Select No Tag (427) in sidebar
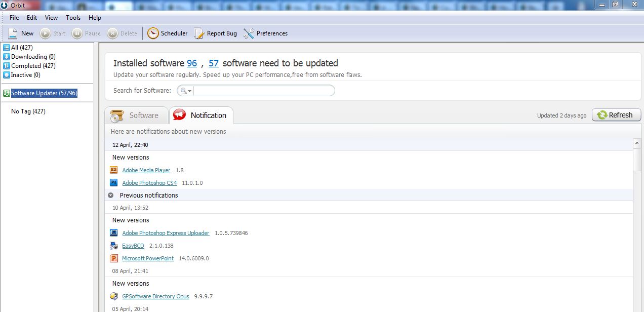Screen dimensions: 644x312 coord(28,111)
